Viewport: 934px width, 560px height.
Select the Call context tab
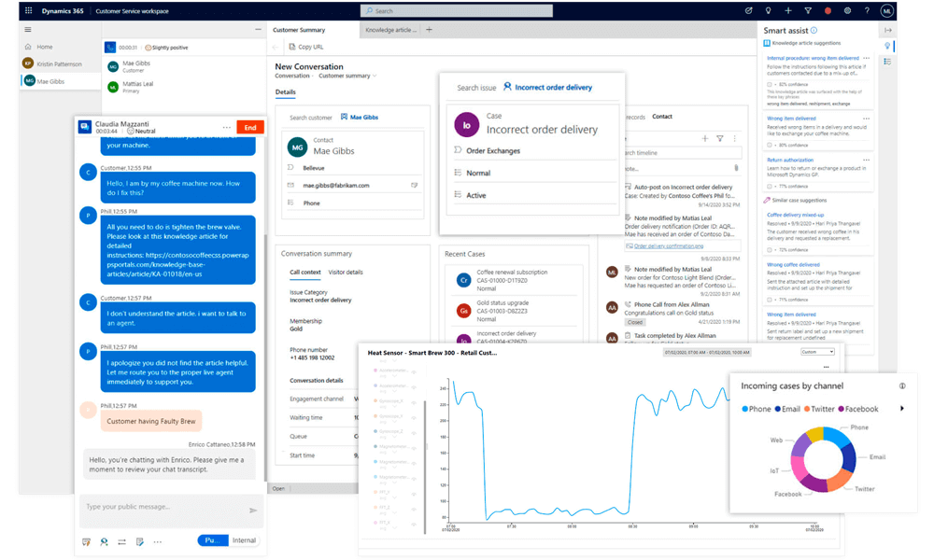pos(305,273)
